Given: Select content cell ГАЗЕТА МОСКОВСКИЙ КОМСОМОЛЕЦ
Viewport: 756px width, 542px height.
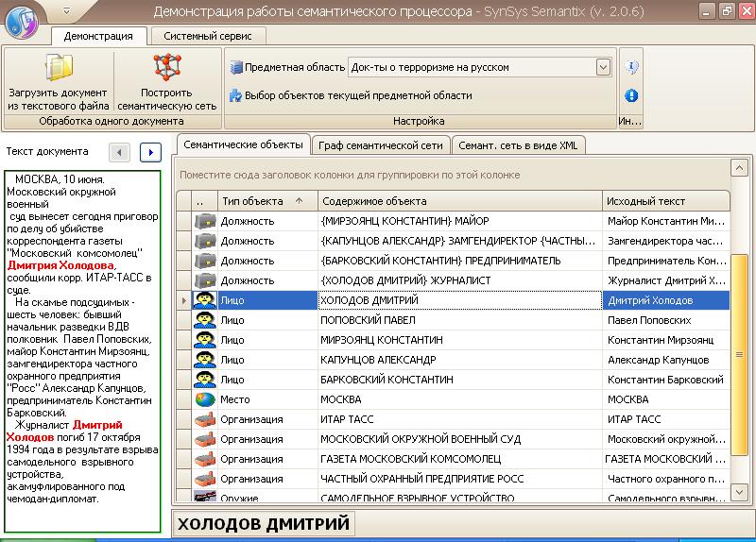Looking at the screenshot, I should point(460,459).
